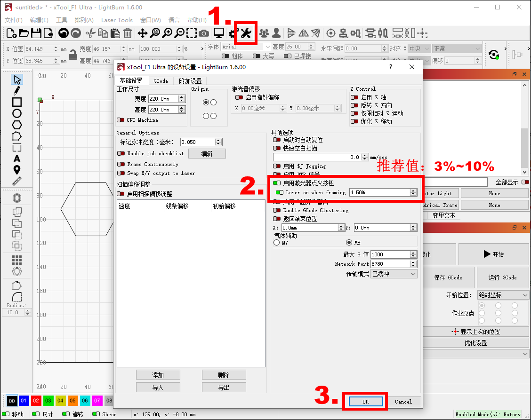
Task: Click the 开始 start button
Action: [493, 254]
